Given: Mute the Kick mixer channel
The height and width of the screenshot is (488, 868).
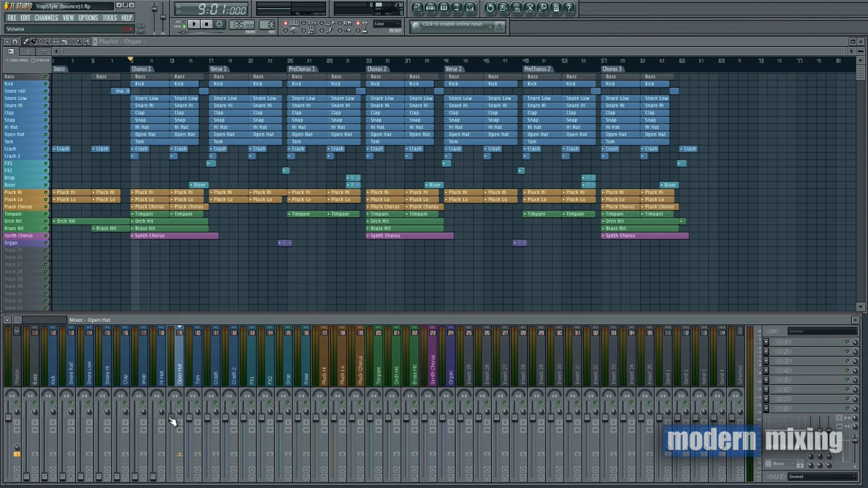Looking at the screenshot, I should point(53,402).
